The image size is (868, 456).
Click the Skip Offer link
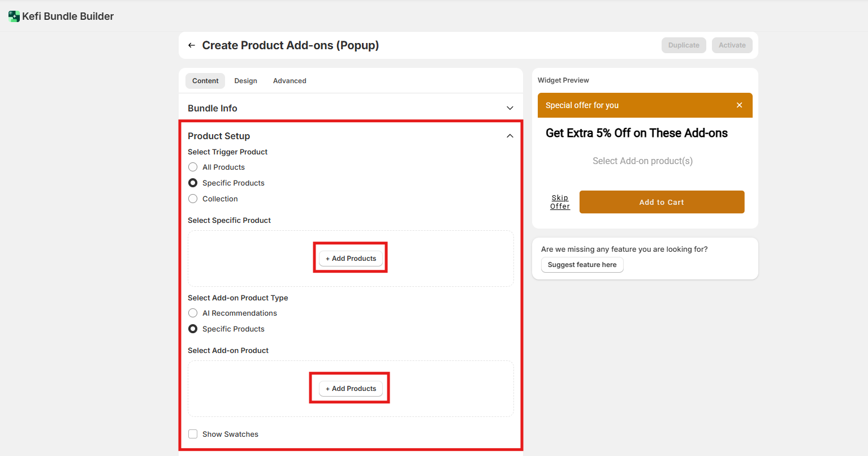[x=560, y=202]
